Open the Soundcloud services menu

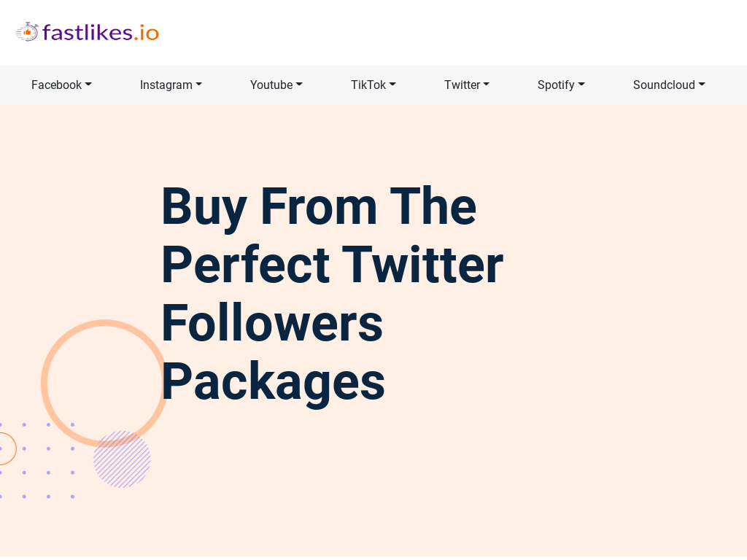click(x=669, y=85)
